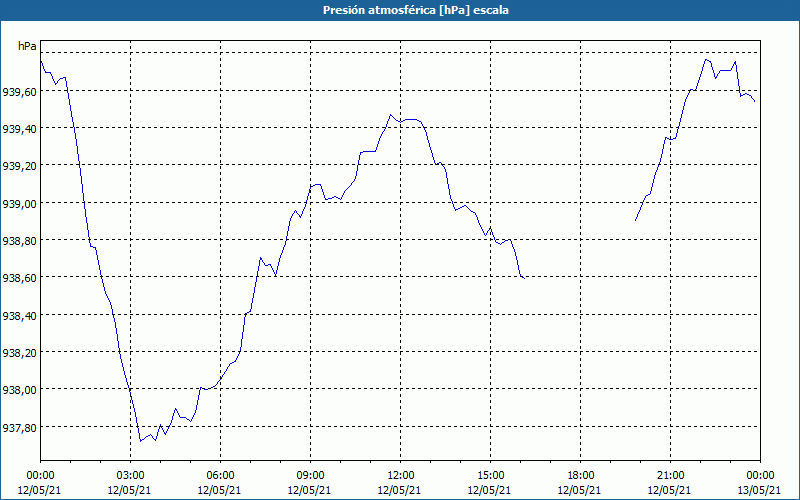Select the 938,20 y-axis label
The width and height of the screenshot is (800, 500).
(19, 353)
